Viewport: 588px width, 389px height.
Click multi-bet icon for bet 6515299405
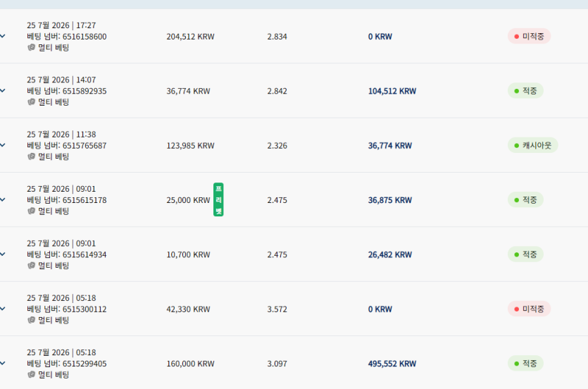(x=32, y=374)
